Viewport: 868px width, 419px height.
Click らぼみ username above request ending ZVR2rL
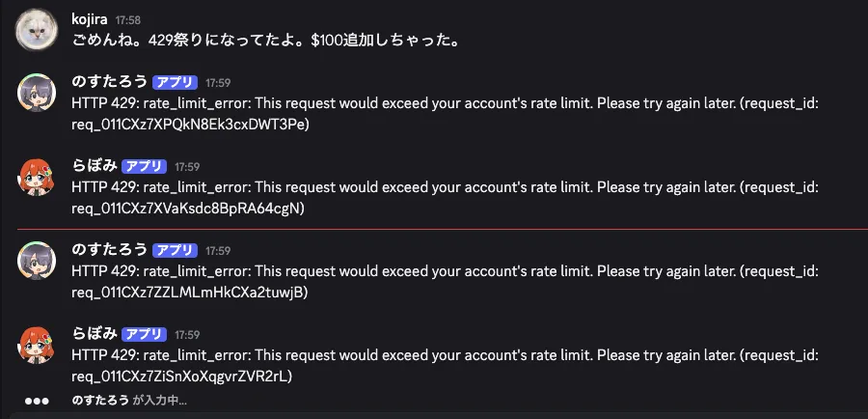click(95, 334)
